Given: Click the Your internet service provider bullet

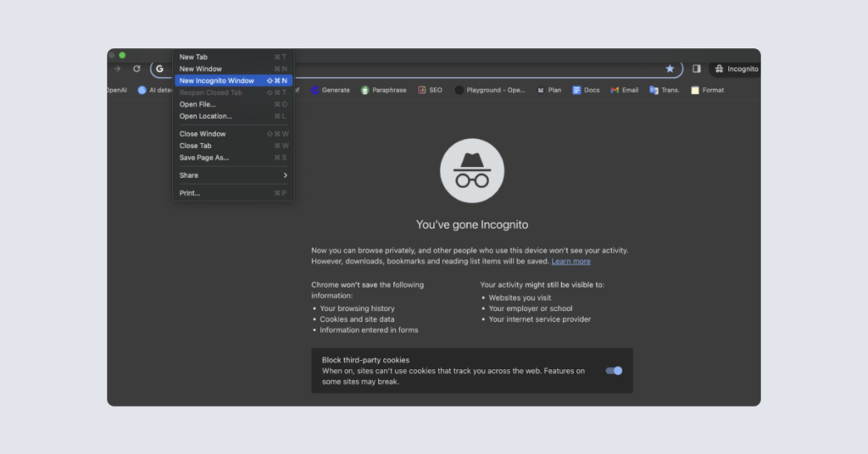Looking at the screenshot, I should (x=540, y=319).
